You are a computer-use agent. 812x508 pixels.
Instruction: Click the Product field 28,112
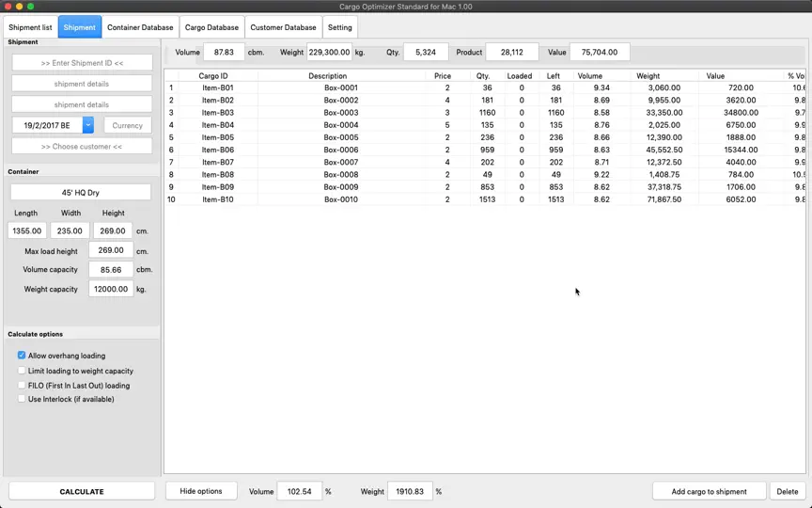(511, 52)
